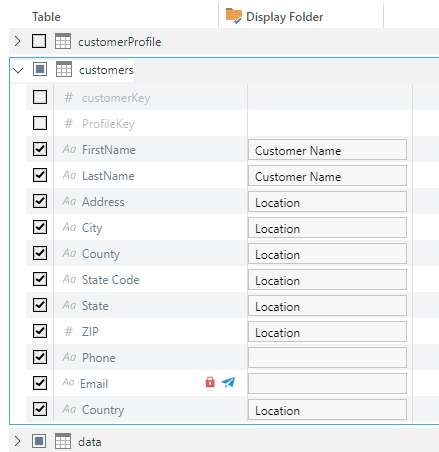Click the customers table grid icon
Screen dimensions: 439x452
click(64, 69)
